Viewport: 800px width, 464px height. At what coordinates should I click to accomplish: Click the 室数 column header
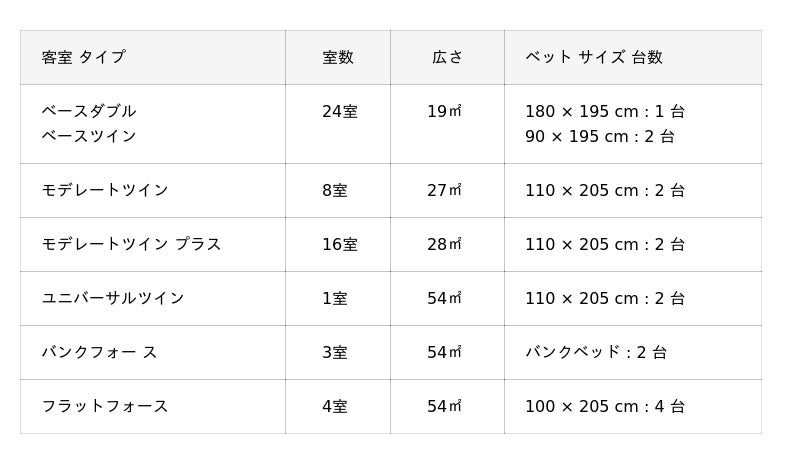[x=338, y=57]
